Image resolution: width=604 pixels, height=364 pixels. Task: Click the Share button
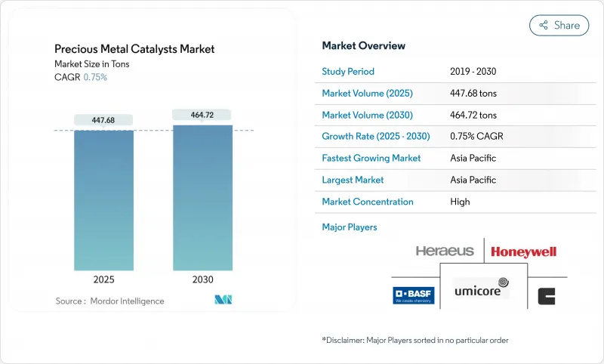(559, 25)
